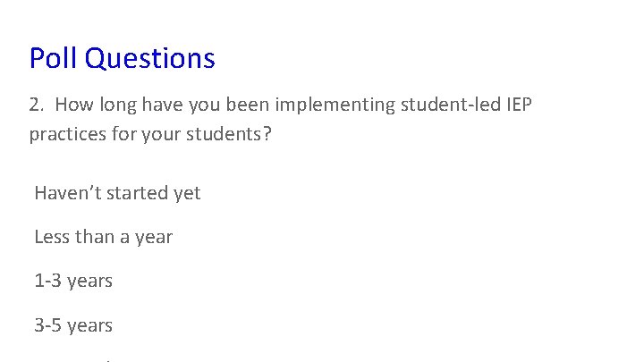Viewport: 644px width, 362px height.
Task: Click the word "Less" in second option
Action: [51, 237]
